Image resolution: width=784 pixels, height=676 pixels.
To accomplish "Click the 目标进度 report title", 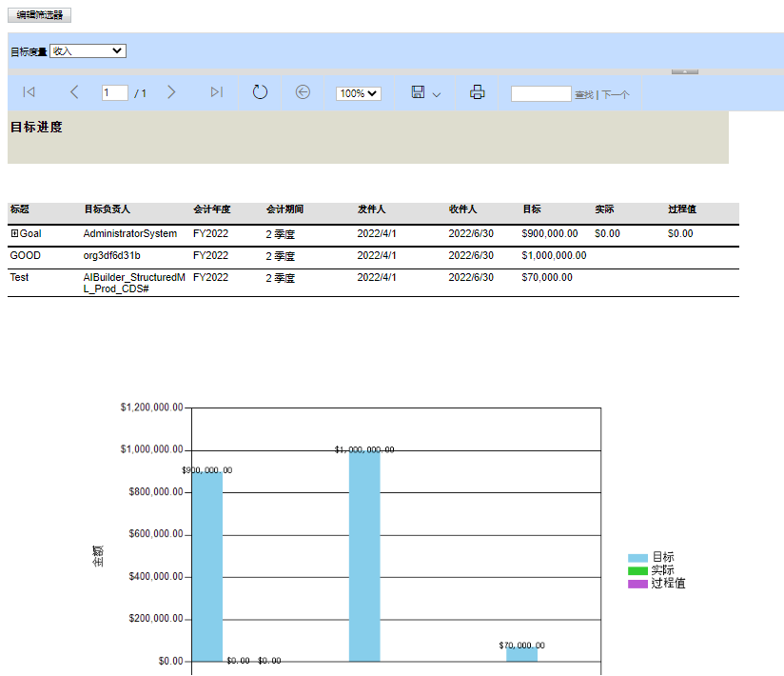I will click(x=36, y=127).
